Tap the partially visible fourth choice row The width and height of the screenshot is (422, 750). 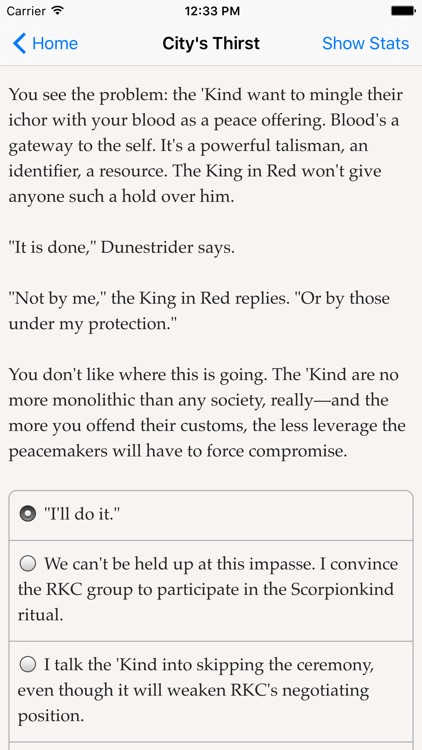[x=211, y=746]
